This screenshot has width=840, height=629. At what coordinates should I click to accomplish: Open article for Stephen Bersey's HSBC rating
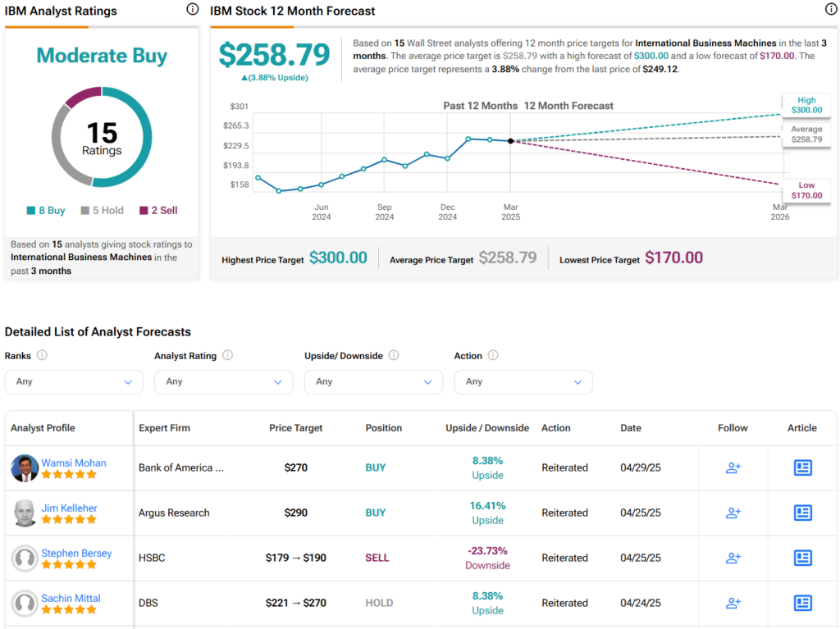pyautogui.click(x=802, y=558)
